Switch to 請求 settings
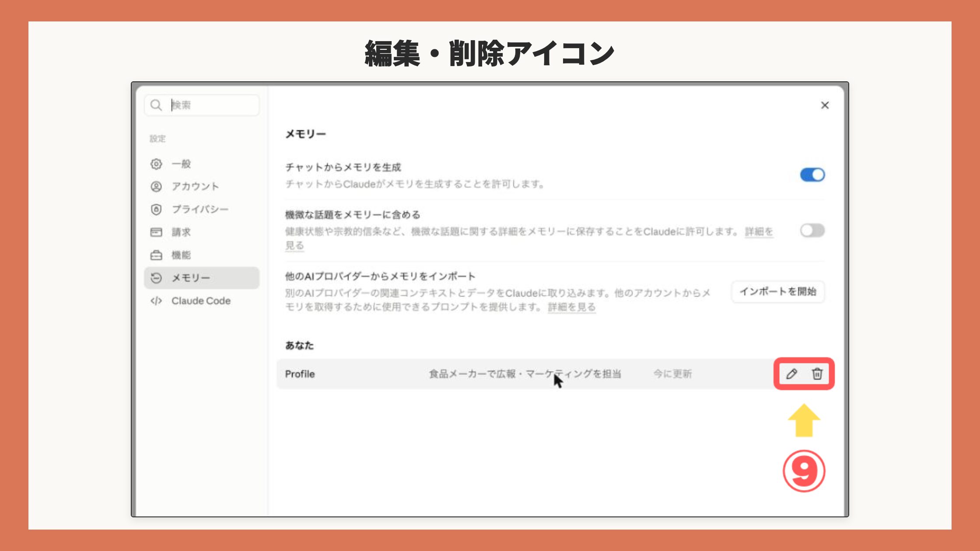Viewport: 980px width, 551px height. pos(202,232)
